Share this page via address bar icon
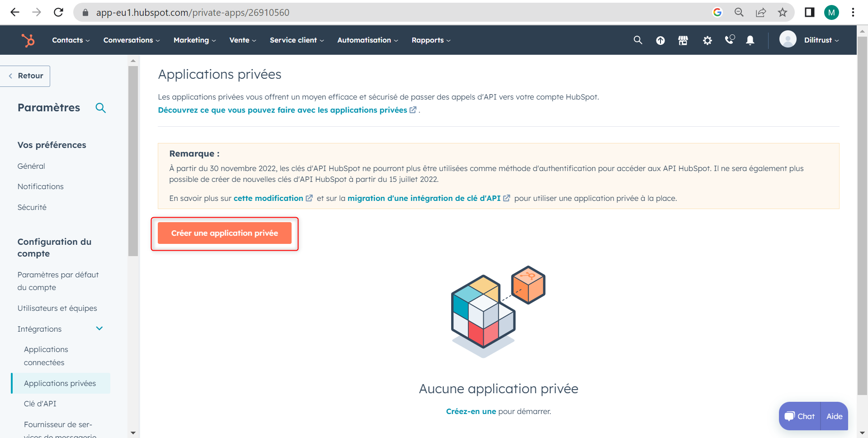The height and width of the screenshot is (438, 868). tap(761, 12)
